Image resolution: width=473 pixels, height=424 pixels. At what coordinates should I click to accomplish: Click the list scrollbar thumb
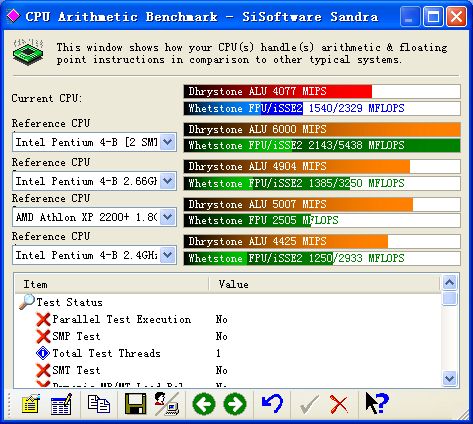(449, 298)
